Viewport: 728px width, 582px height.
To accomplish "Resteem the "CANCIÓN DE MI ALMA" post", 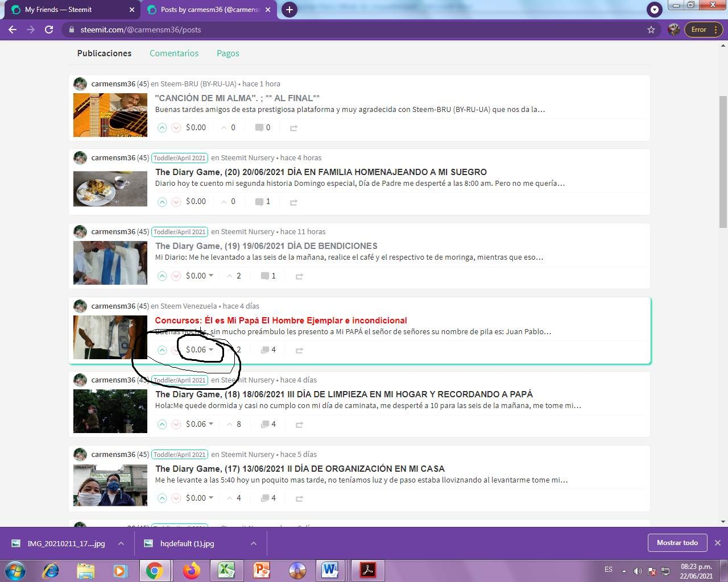I will [x=293, y=128].
